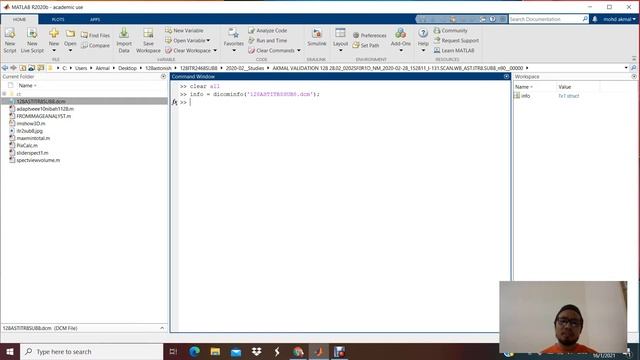This screenshot has height=360, width=640.
Task: Click the Back navigation arrow
Action: click(x=5, y=68)
